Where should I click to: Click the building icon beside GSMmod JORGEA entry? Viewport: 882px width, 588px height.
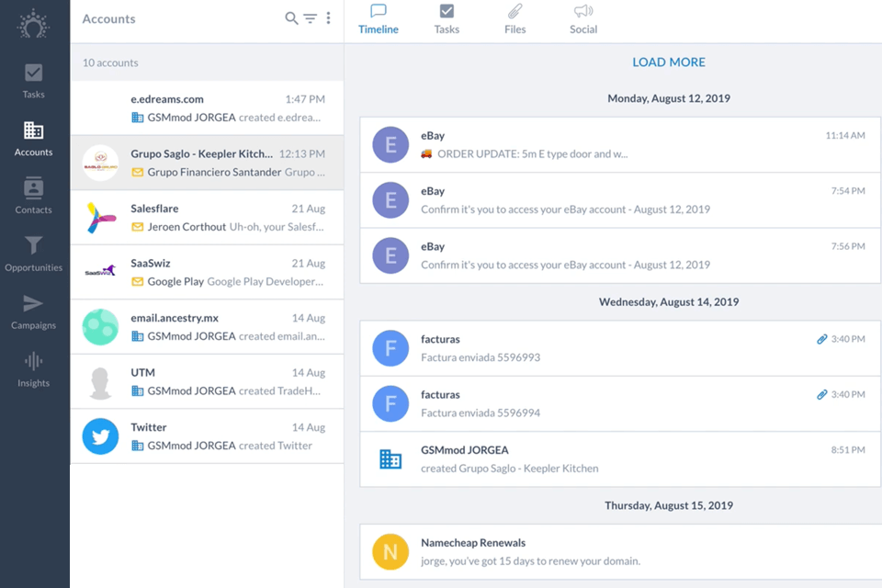[x=390, y=459]
